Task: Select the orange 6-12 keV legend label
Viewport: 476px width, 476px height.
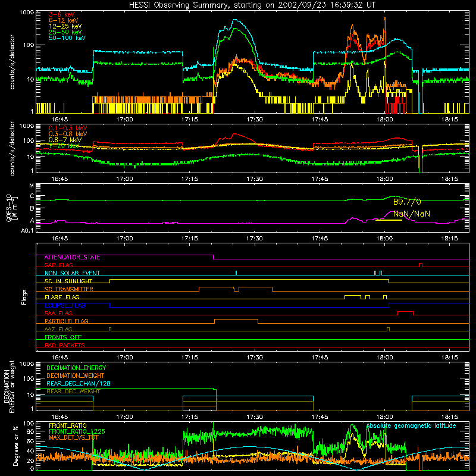Action: tap(64, 20)
